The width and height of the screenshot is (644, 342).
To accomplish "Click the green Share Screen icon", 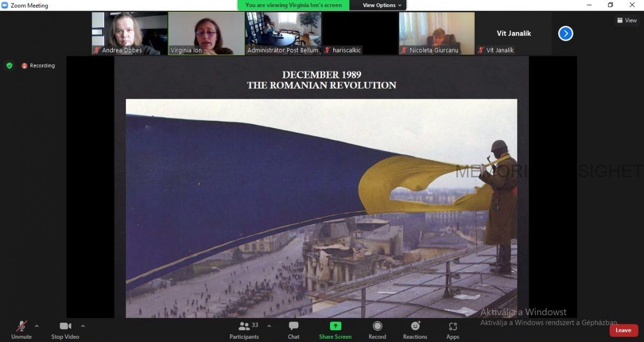I will click(335, 326).
